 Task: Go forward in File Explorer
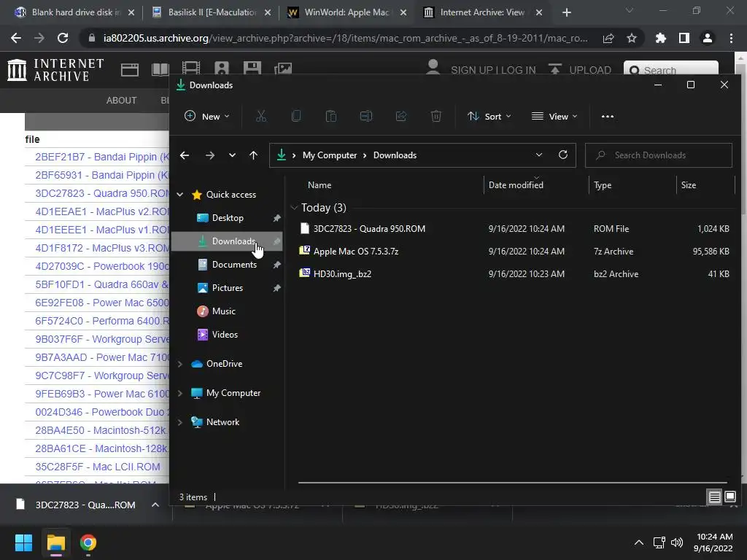click(x=209, y=155)
